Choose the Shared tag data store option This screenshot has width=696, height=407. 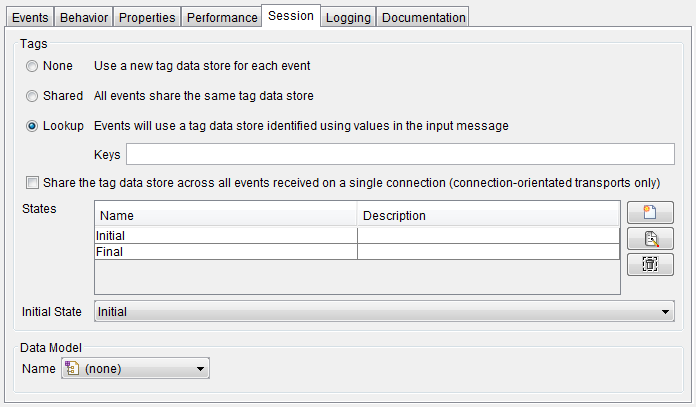click(33, 96)
